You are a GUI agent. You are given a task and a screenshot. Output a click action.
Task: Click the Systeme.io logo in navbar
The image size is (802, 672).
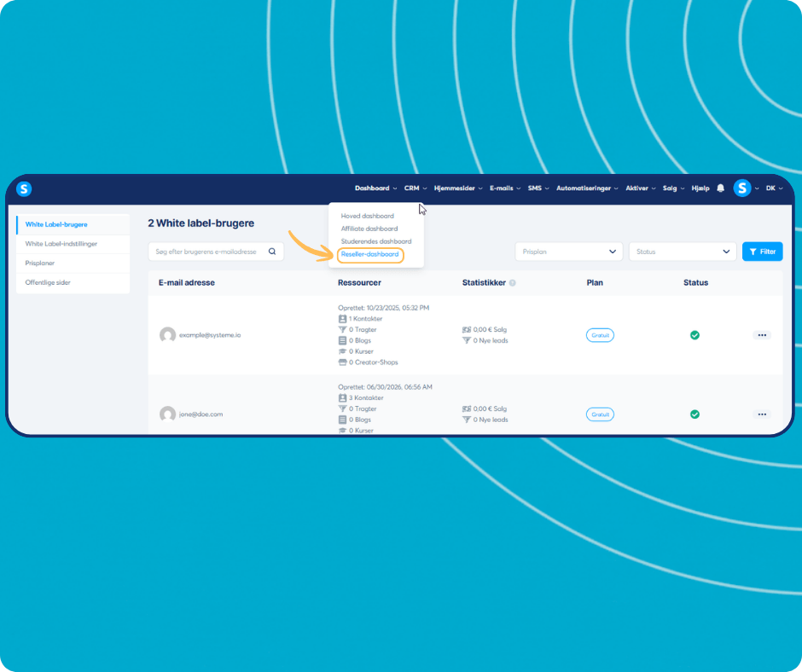point(24,188)
